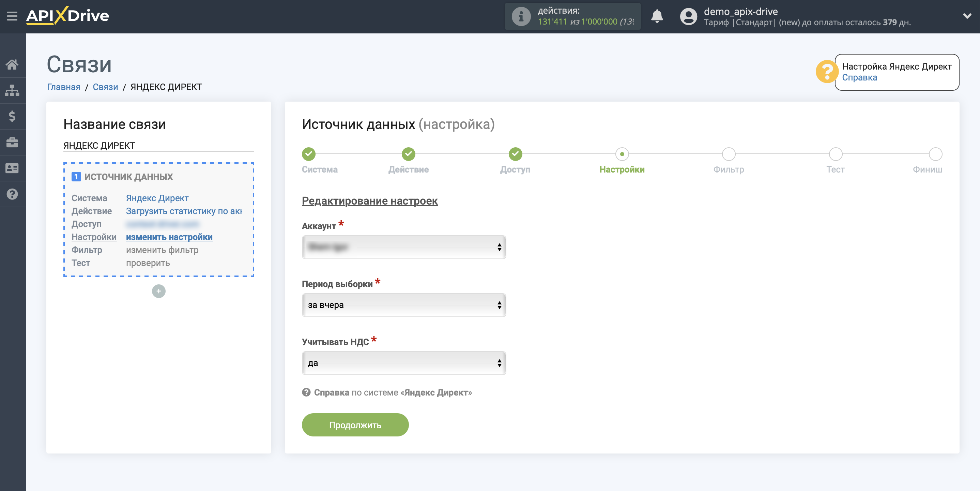Add a new block with plus button

(159, 291)
